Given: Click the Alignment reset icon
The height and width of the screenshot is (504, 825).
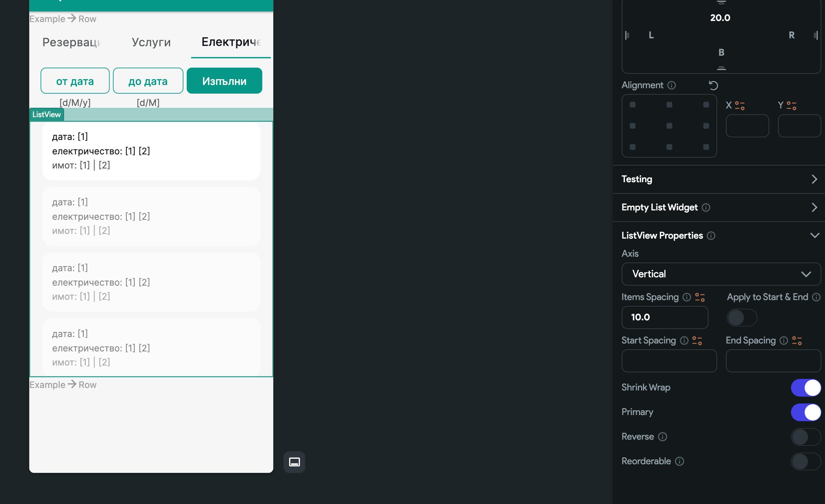Looking at the screenshot, I should tap(713, 86).
